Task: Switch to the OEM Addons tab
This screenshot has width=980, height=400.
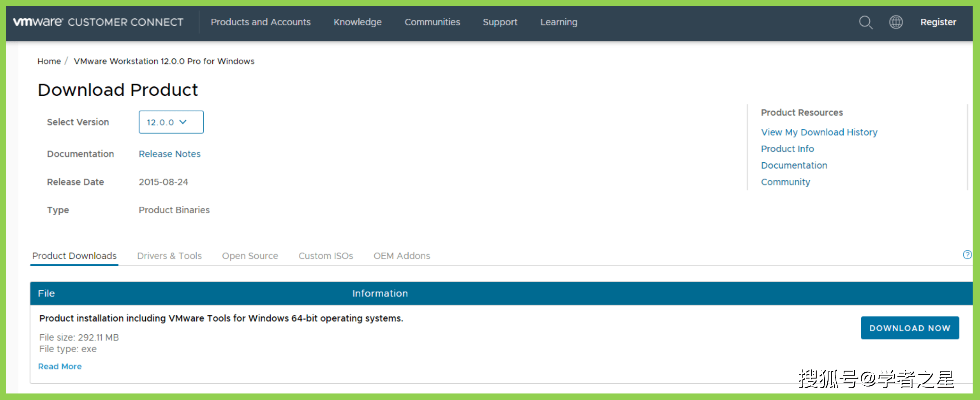Action: (x=402, y=256)
